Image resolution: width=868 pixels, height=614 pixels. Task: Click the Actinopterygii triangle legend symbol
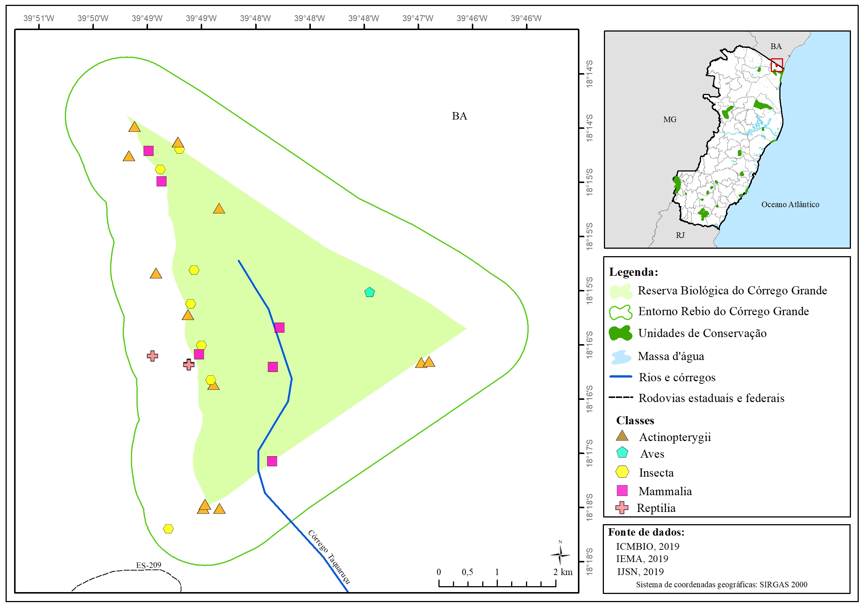622,436
